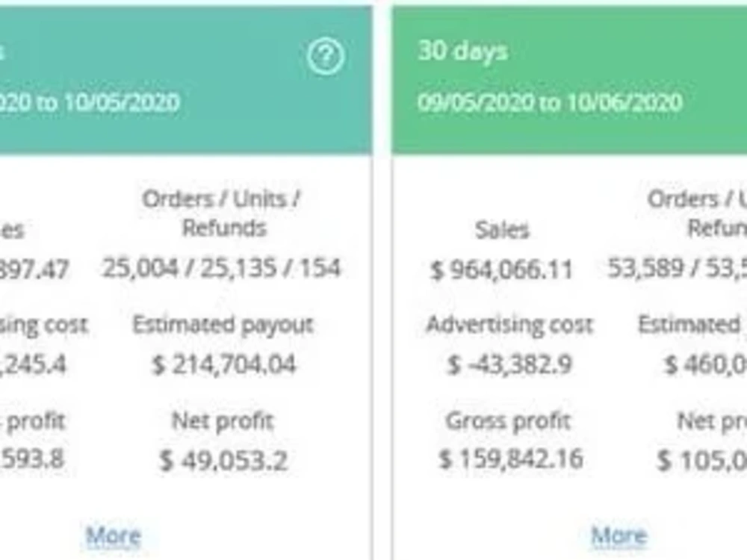Click the 25,004 / 25,135 / 154 orders figure
Viewport: 747px width, 560px height.
point(222,269)
